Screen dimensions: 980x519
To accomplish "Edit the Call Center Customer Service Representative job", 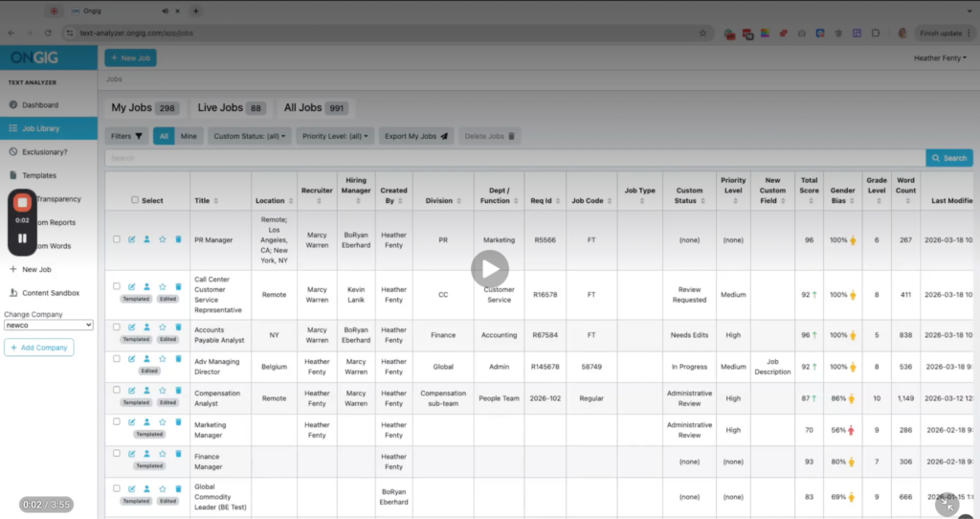I will (x=131, y=287).
